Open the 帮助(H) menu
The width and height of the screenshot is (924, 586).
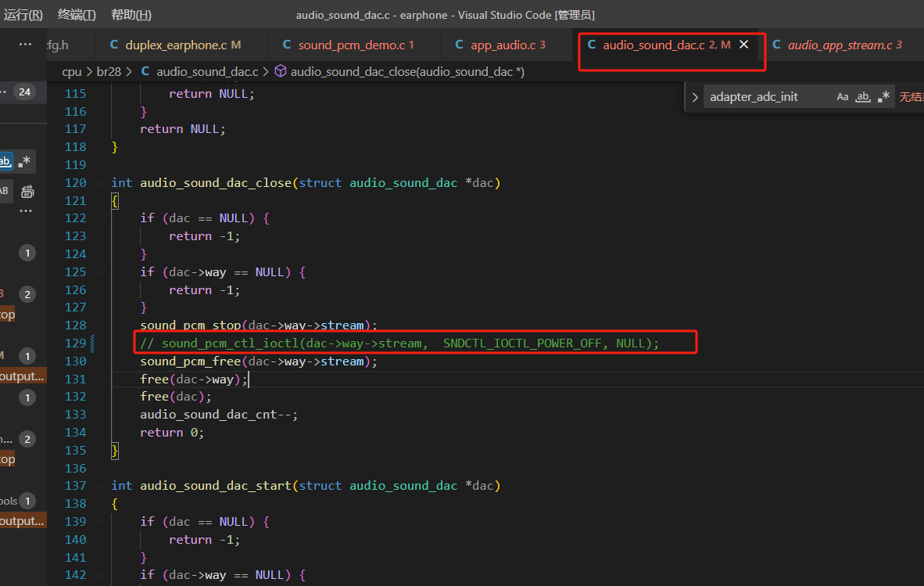(x=131, y=15)
